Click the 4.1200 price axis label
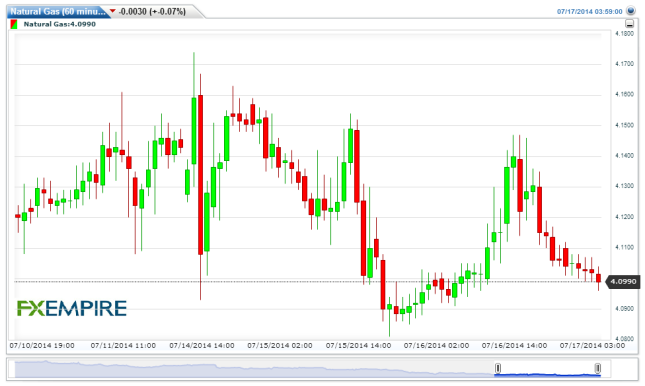This screenshot has height=386, width=645. click(624, 217)
